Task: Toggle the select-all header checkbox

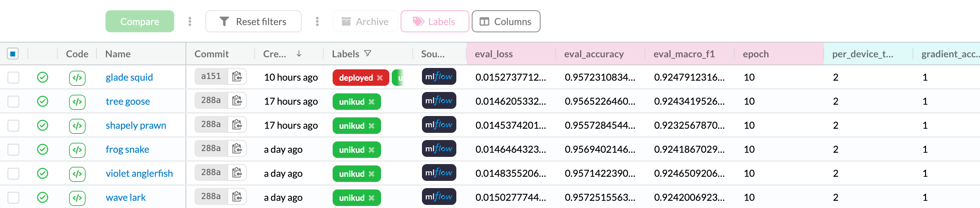Action: click(13, 54)
